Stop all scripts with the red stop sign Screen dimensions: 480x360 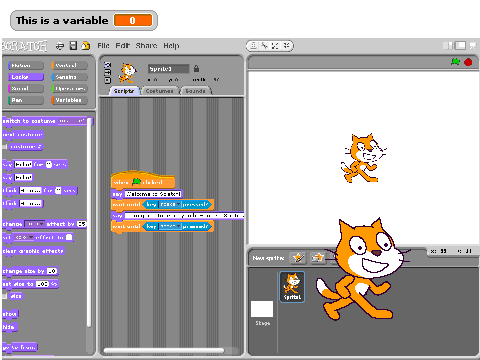pyautogui.click(x=468, y=62)
